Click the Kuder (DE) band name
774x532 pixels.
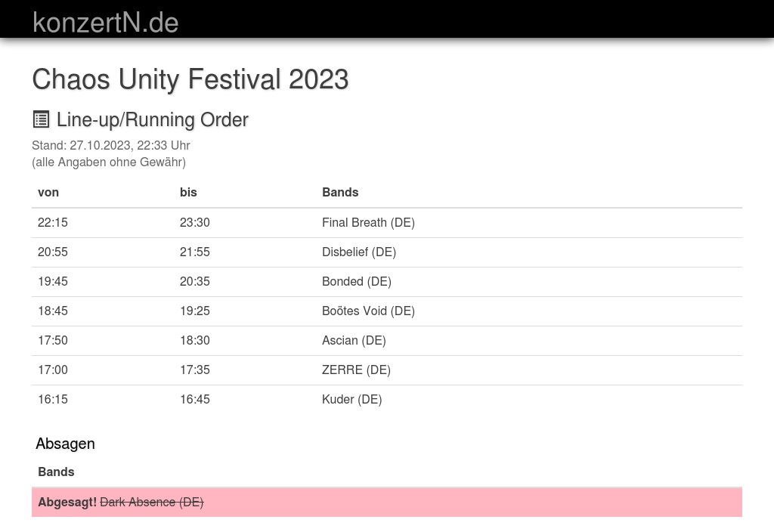(351, 399)
